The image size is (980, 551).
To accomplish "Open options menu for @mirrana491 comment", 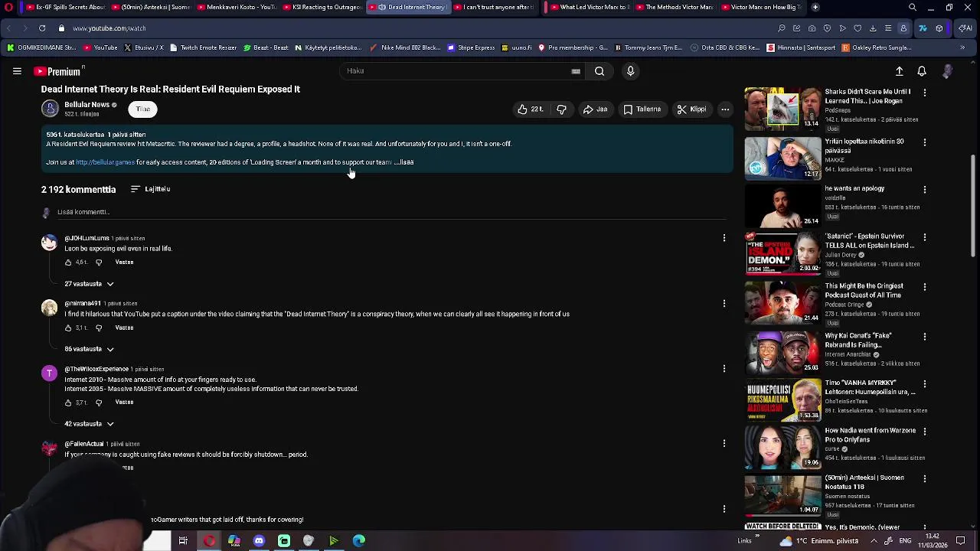I will coord(724,303).
